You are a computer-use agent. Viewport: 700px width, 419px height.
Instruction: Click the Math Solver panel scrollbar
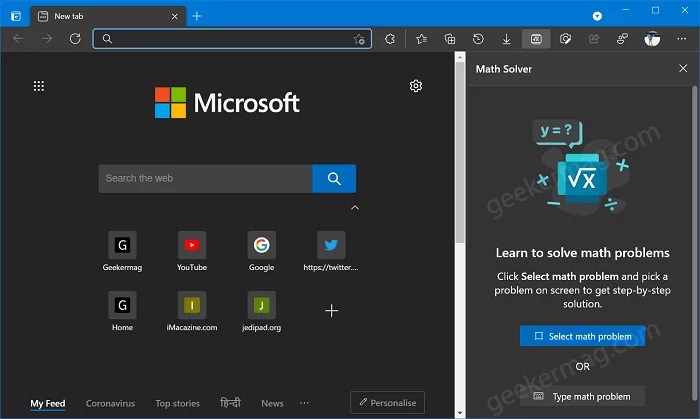point(694,243)
